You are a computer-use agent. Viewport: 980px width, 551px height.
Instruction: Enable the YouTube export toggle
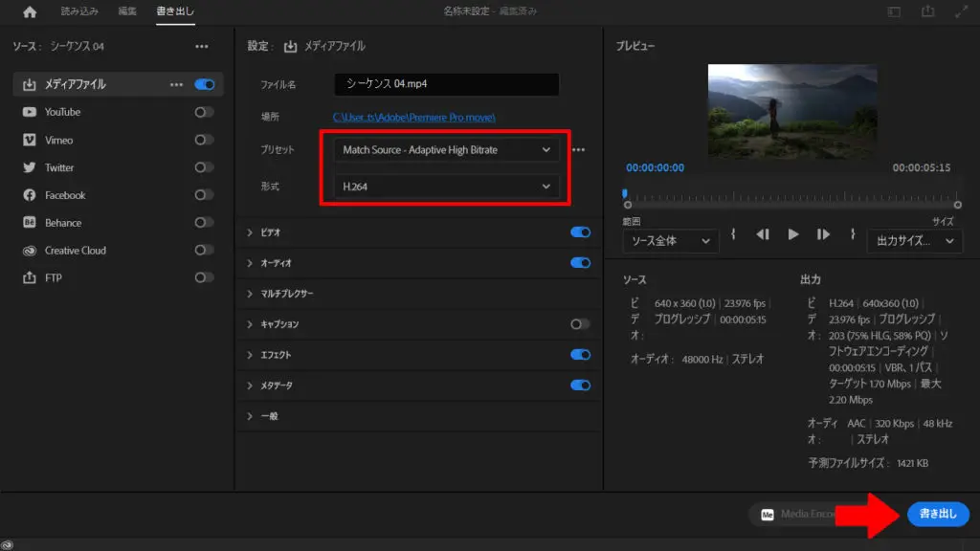[x=204, y=112]
